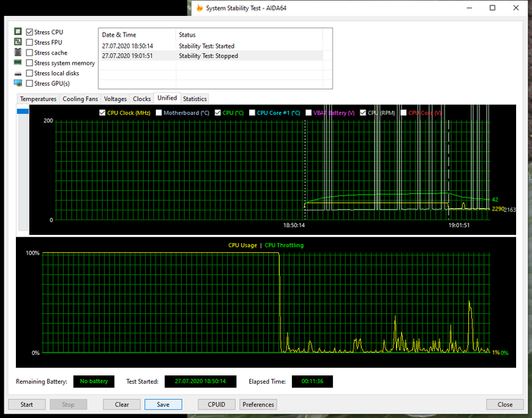The width and height of the screenshot is (532, 418).
Task: Switch to the Temperatures tab
Action: pos(38,99)
